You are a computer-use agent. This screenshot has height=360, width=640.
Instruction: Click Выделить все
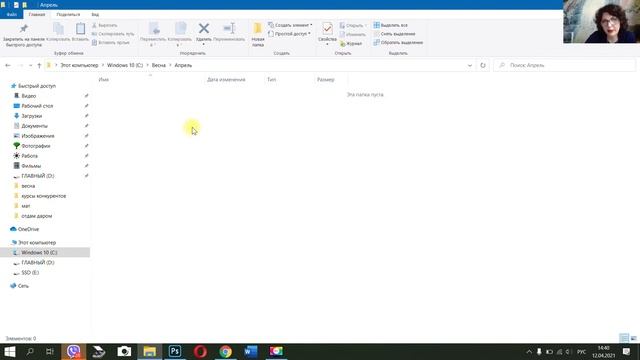point(391,25)
